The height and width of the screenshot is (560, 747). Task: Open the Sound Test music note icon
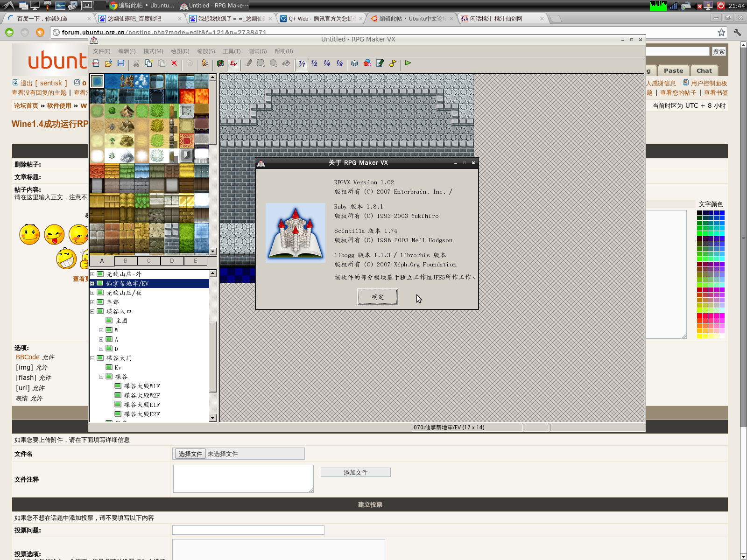point(393,63)
